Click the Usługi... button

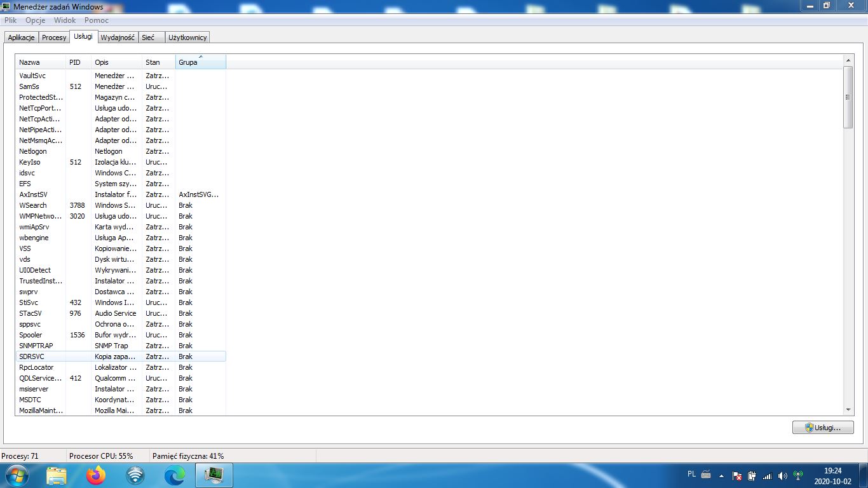[823, 428]
